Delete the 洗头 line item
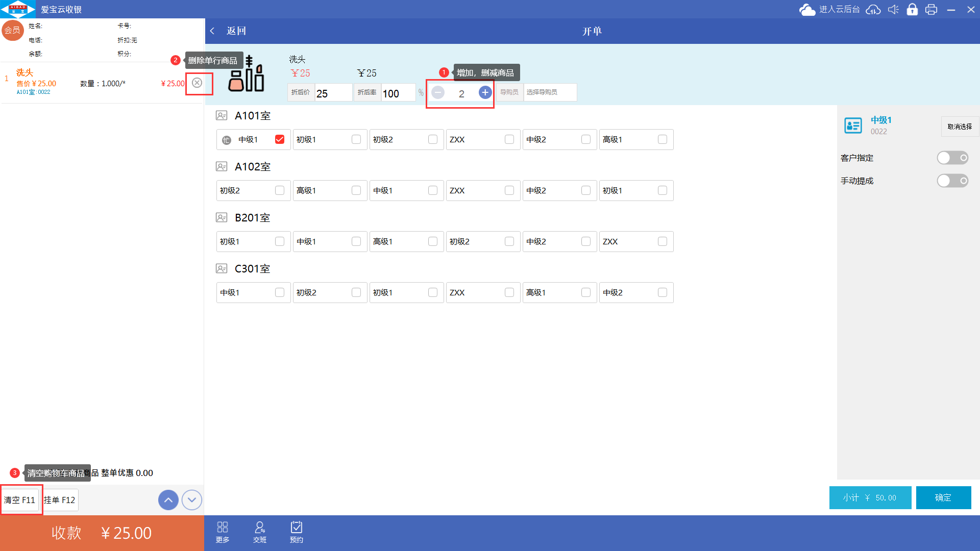The width and height of the screenshot is (980, 551). (x=197, y=83)
